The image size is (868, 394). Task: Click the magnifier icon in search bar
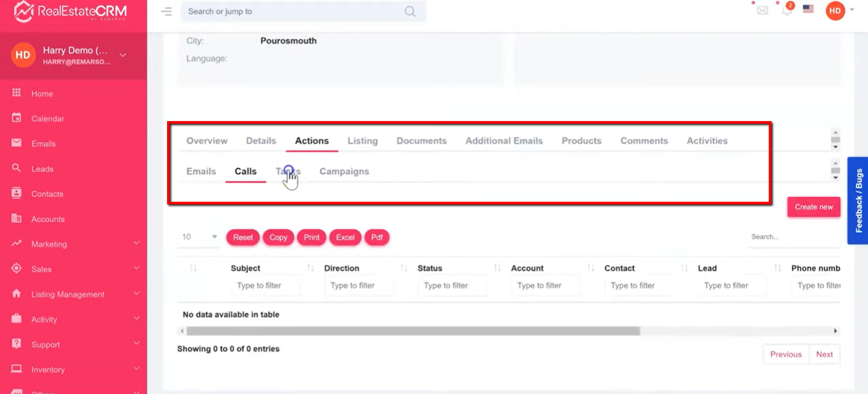coord(410,12)
